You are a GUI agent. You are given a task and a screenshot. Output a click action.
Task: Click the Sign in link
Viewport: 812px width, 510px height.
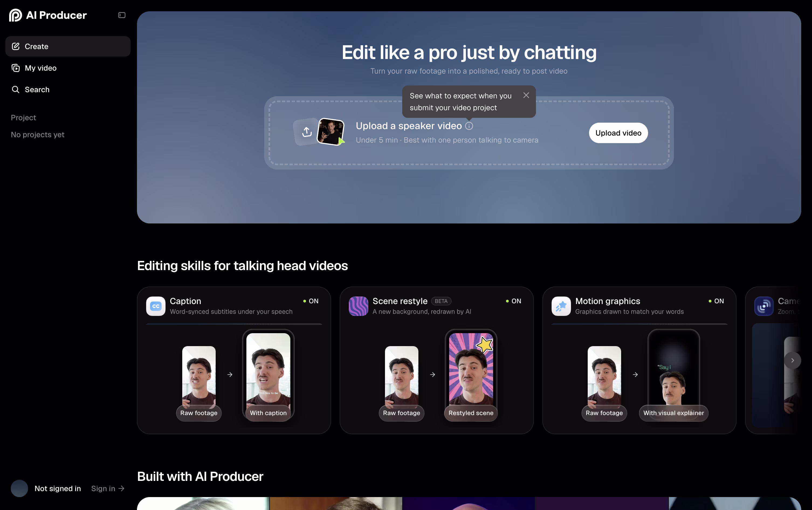pyautogui.click(x=108, y=488)
